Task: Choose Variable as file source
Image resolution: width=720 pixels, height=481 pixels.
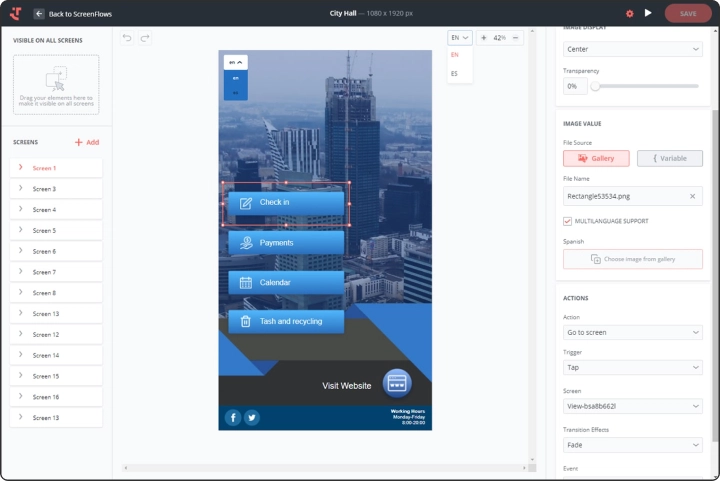Action: [x=669, y=158]
